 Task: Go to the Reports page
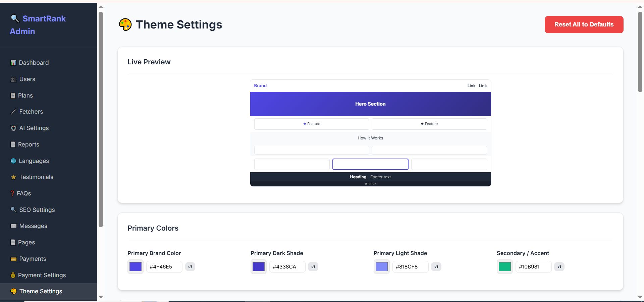(29, 144)
